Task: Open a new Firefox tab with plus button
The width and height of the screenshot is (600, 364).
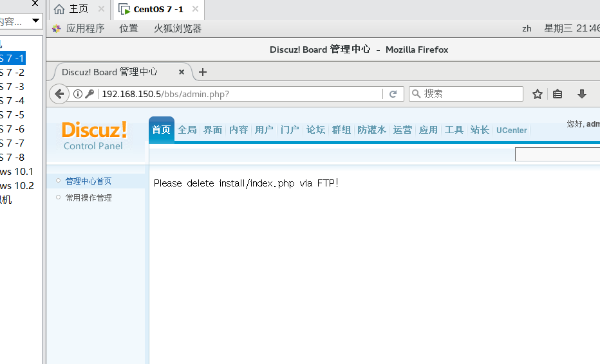Action: click(x=202, y=72)
